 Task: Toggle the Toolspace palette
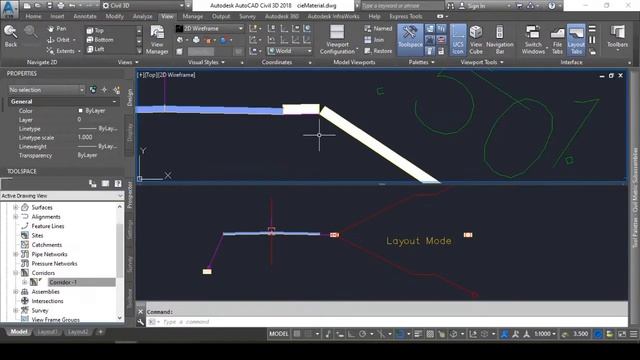coord(410,40)
